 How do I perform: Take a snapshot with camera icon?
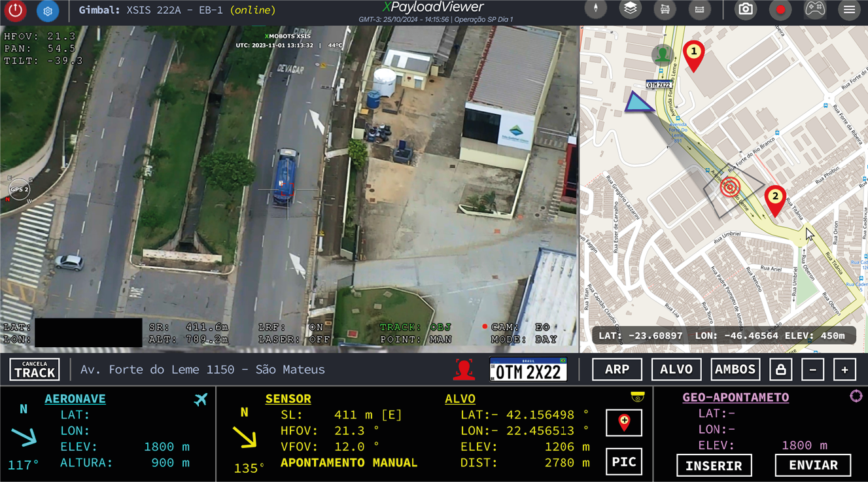point(746,10)
